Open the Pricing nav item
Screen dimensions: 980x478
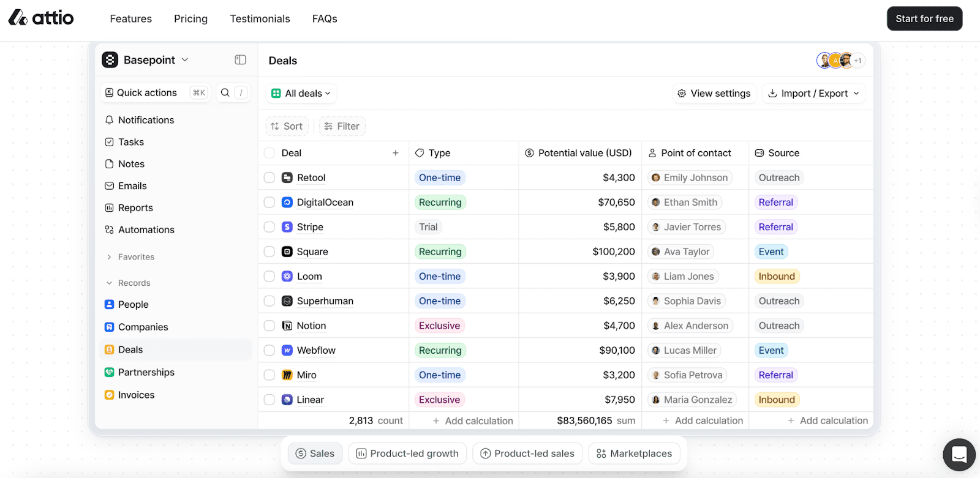[190, 19]
